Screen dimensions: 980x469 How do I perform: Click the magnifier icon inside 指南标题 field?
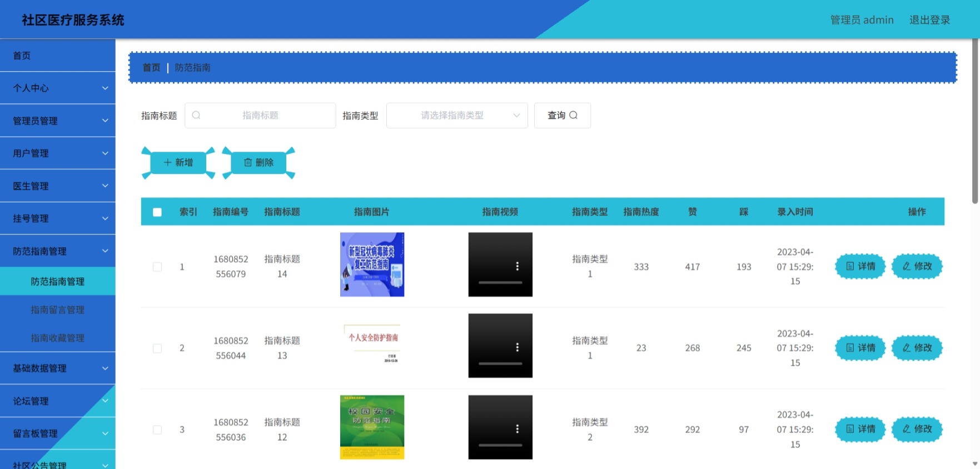click(196, 115)
